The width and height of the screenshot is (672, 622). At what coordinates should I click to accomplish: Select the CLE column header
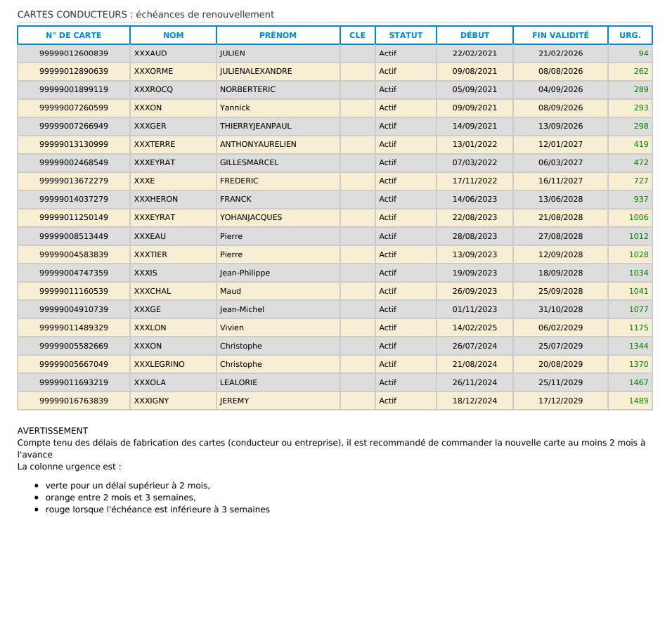[357, 35]
